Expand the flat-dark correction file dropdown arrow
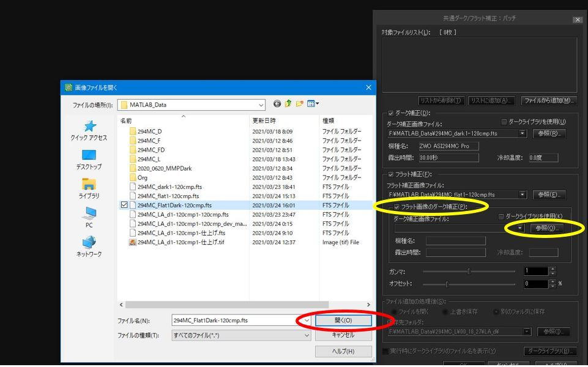Viewport: 588px width, 367px height. pyautogui.click(x=519, y=228)
